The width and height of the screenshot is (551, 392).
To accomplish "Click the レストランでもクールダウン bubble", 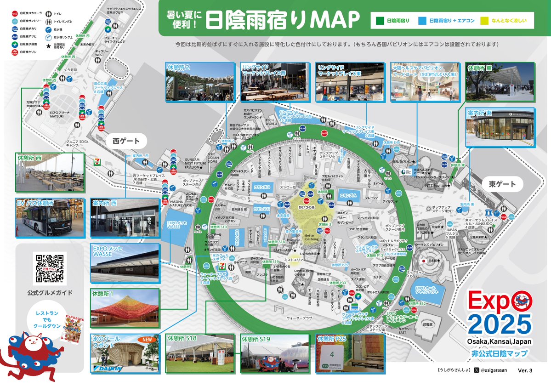I will 47,319.
